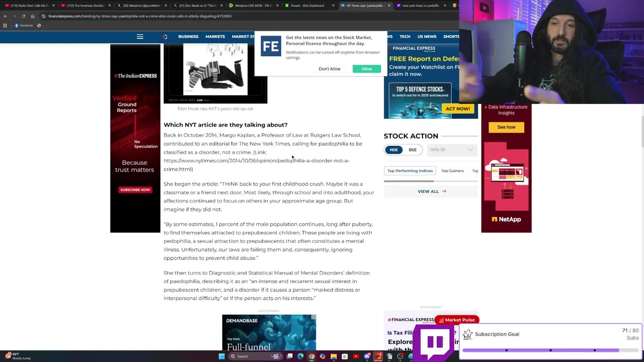
Task: Click the ACT NOW! button on defence stocks ad
Action: pyautogui.click(x=457, y=109)
